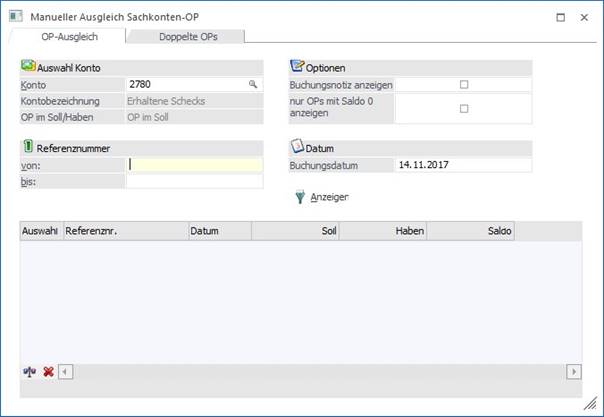Enable the Buchungsnotiz anzeigen checkbox
This screenshot has width=604, height=417.
click(463, 85)
